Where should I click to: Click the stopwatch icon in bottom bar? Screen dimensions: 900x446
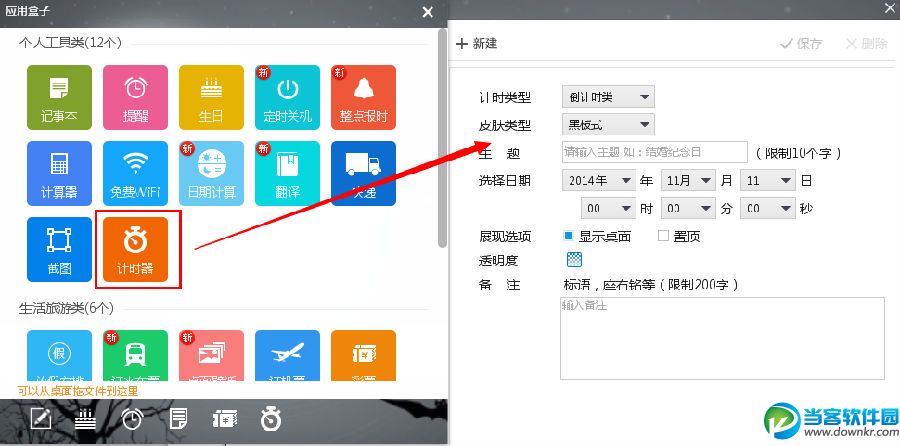(271, 418)
